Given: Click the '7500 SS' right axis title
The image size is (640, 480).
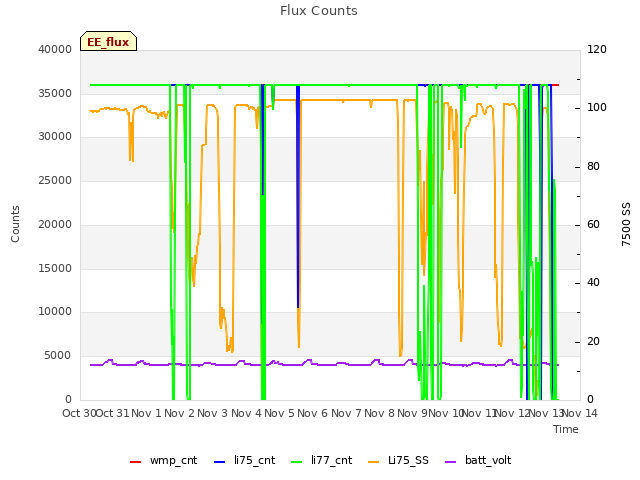Looking at the screenshot, I should pos(626,224).
